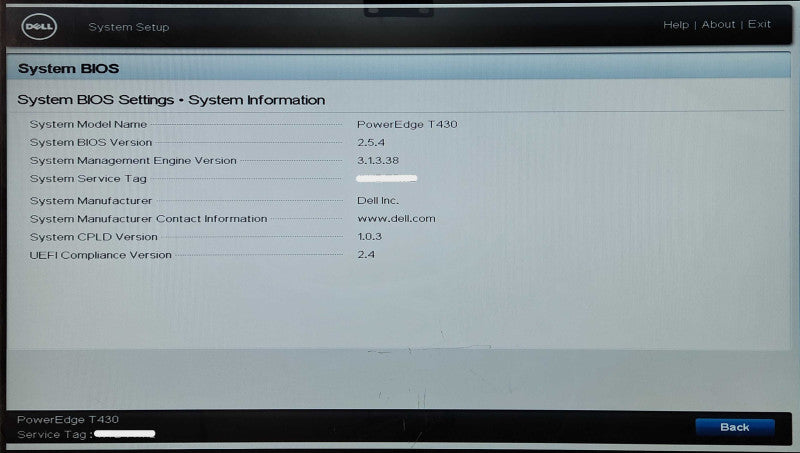
Task: Select the www.dell.com value
Action: tap(396, 218)
